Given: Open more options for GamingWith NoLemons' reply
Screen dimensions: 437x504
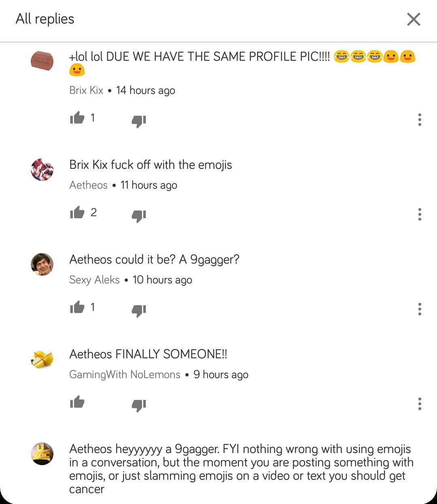Looking at the screenshot, I should coord(420,404).
